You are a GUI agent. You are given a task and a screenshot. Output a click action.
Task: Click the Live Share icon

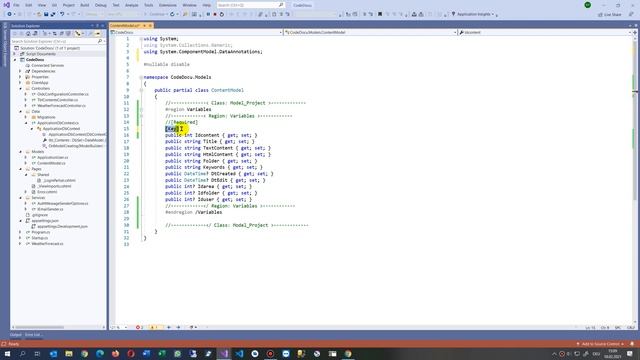coord(600,14)
